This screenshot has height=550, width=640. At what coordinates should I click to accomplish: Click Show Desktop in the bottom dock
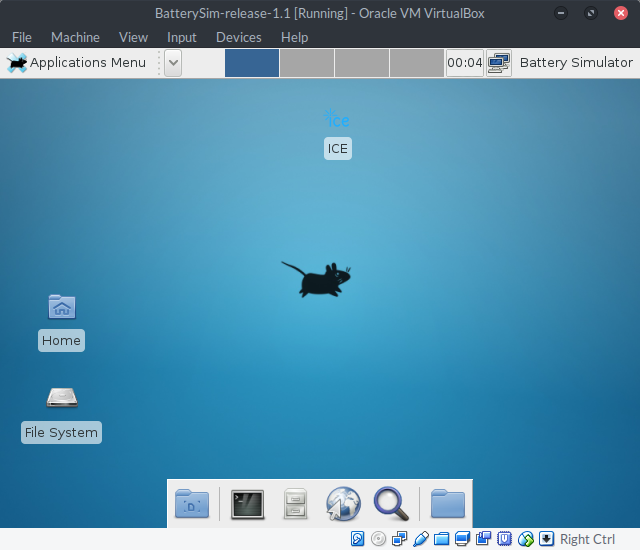192,504
